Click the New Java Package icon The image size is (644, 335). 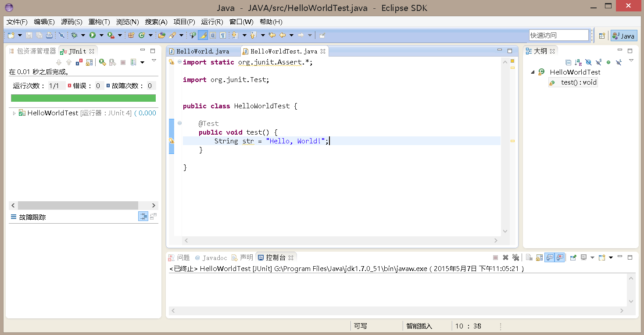click(x=131, y=35)
